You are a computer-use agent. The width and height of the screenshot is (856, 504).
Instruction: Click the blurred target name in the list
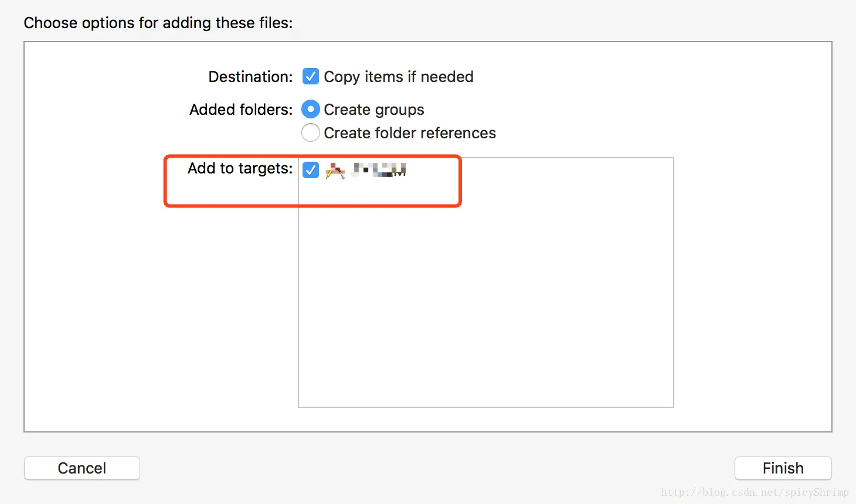click(380, 170)
